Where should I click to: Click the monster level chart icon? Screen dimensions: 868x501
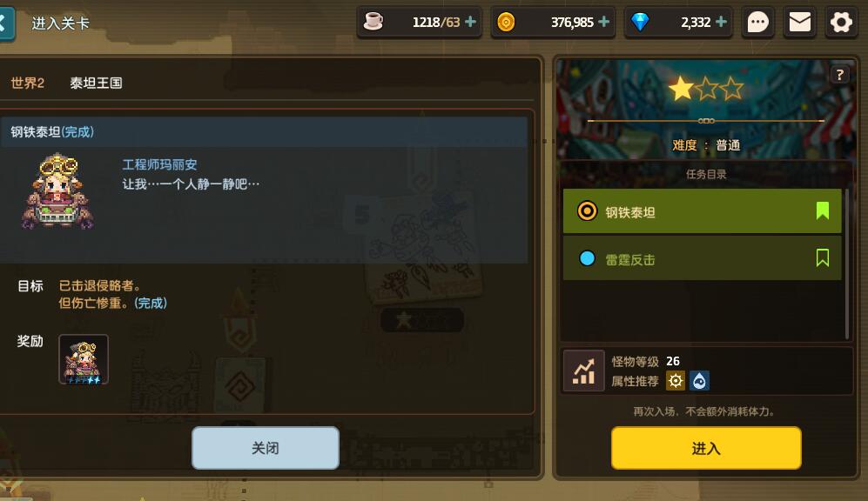(583, 371)
